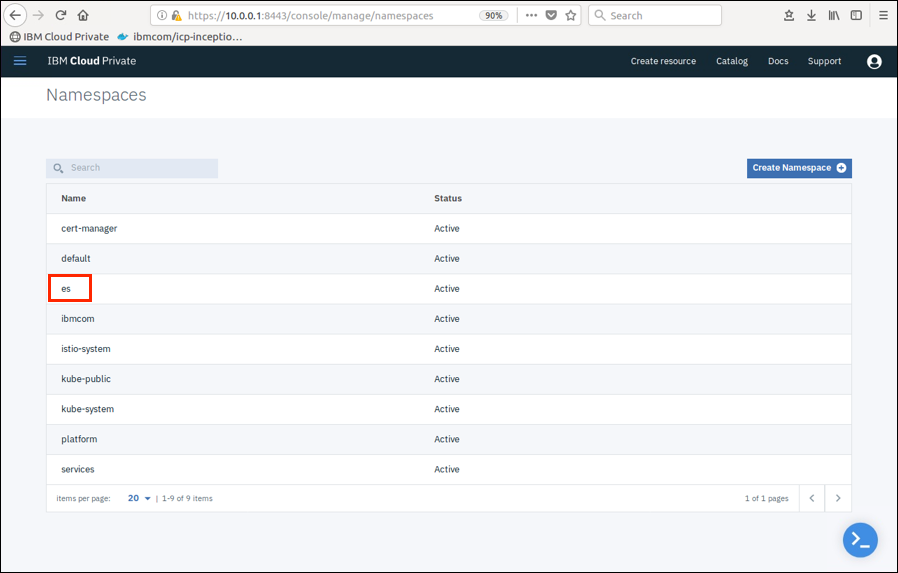
Task: Click the insecure connection padlock icon
Action: click(x=177, y=15)
